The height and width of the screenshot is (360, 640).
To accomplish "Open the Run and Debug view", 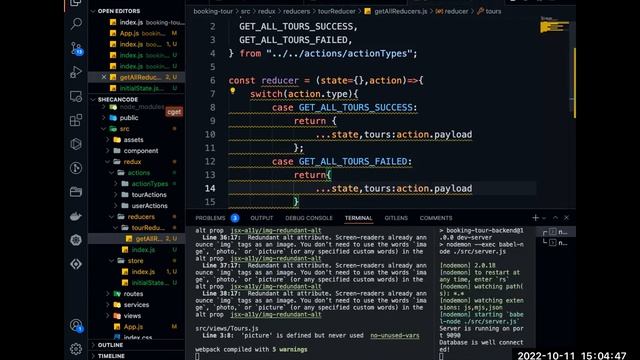I will [76, 72].
